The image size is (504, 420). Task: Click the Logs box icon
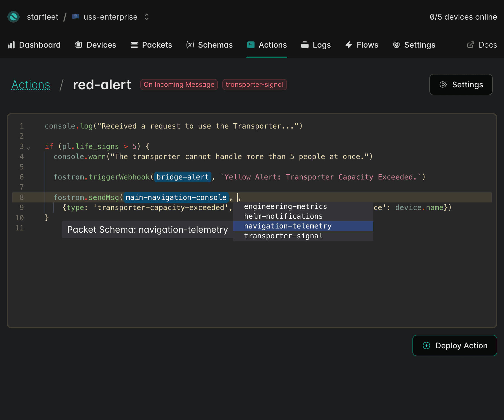click(x=305, y=45)
